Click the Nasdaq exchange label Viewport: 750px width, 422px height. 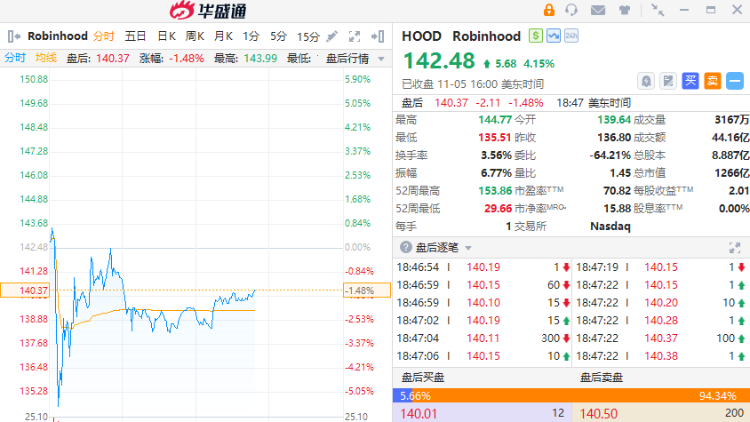click(610, 226)
